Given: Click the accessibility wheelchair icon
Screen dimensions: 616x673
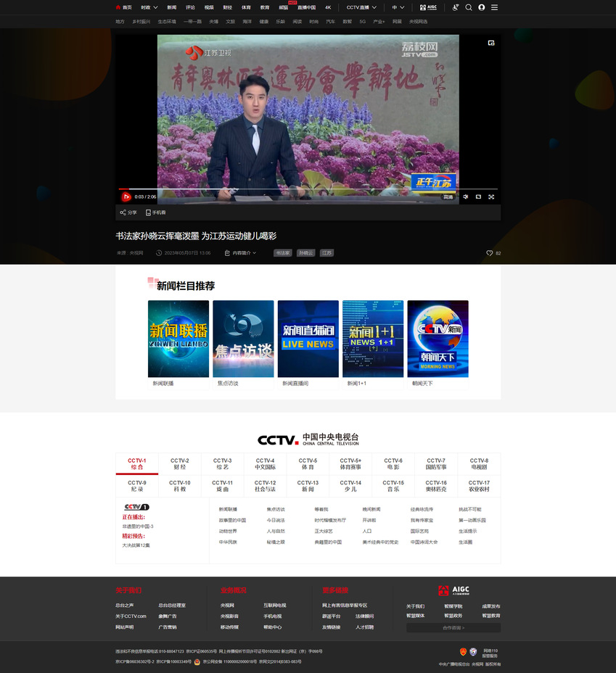Looking at the screenshot, I should [456, 7].
